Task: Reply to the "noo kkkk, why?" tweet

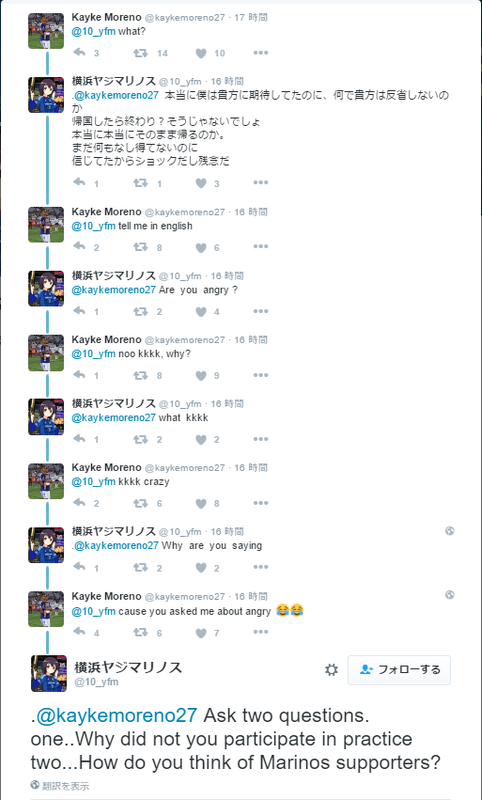Action: (x=79, y=374)
